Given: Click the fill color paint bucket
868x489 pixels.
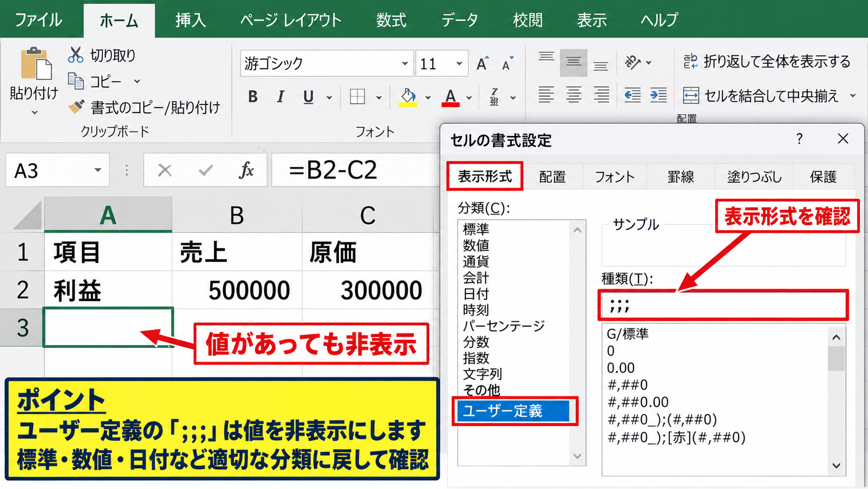Looking at the screenshot, I should [x=408, y=97].
